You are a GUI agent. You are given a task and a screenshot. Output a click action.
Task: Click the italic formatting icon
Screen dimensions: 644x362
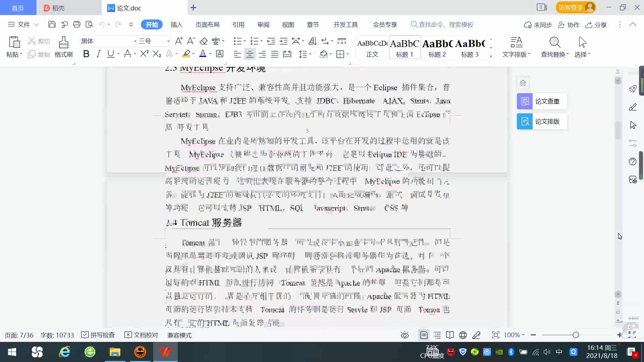pos(98,54)
